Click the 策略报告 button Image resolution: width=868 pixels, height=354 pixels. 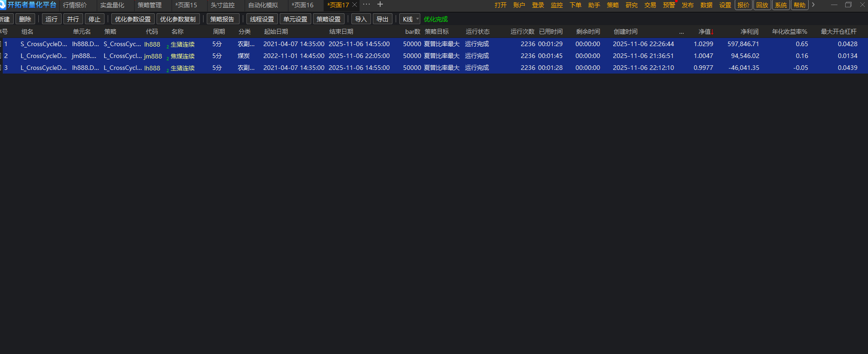(222, 19)
